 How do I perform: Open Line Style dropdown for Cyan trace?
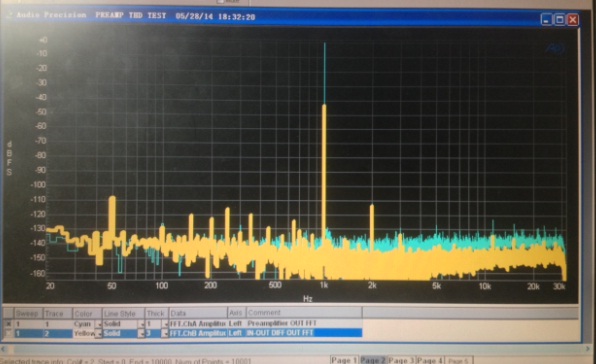(141, 324)
